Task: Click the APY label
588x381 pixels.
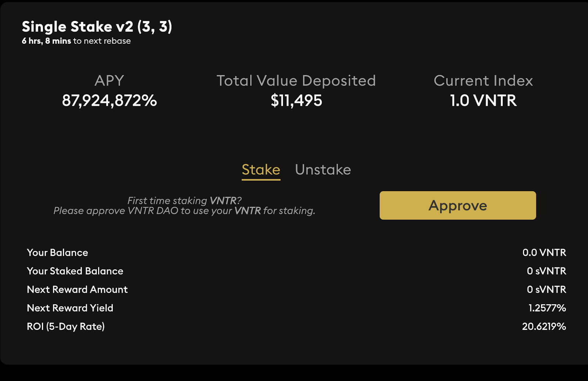Action: coord(110,81)
